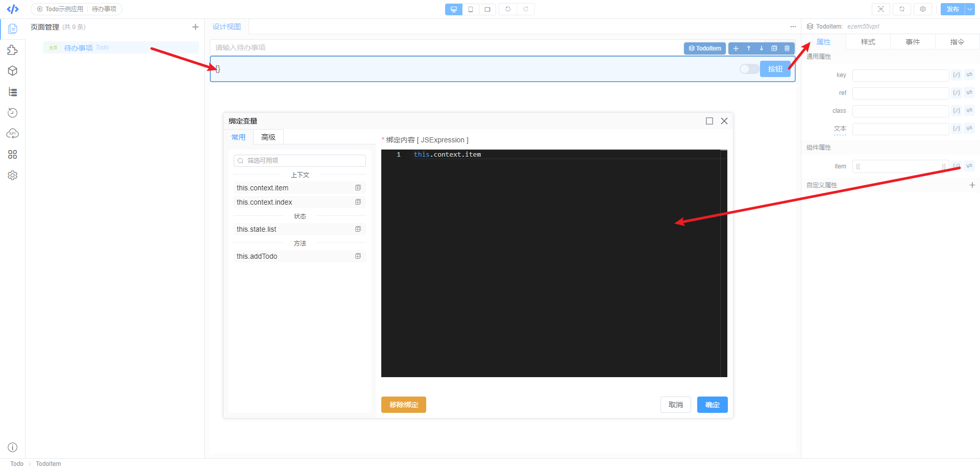Insert this.addTodo via its icon
This screenshot has height=469, width=980.
(358, 256)
